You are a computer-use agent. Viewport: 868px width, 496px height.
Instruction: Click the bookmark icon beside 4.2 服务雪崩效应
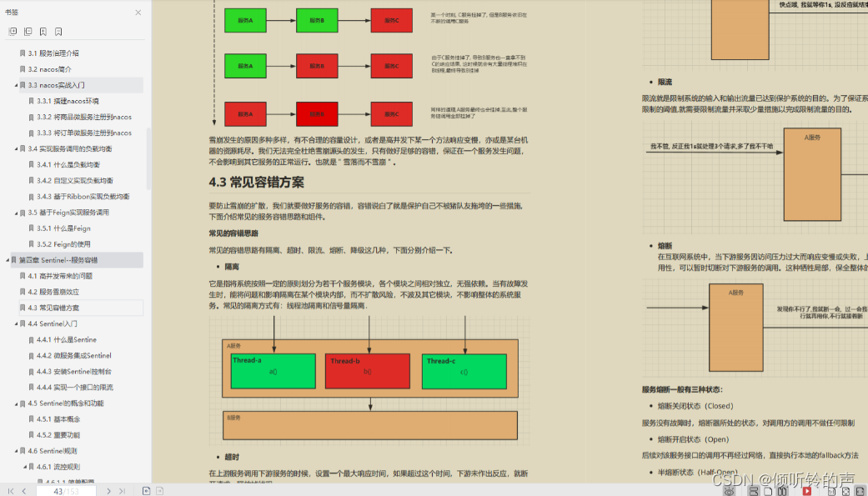(23, 292)
